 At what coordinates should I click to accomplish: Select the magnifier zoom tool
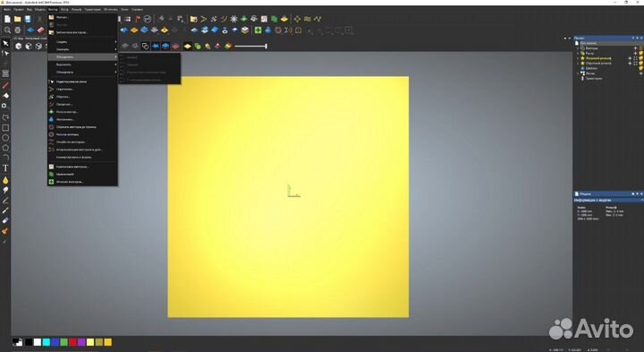point(7,30)
